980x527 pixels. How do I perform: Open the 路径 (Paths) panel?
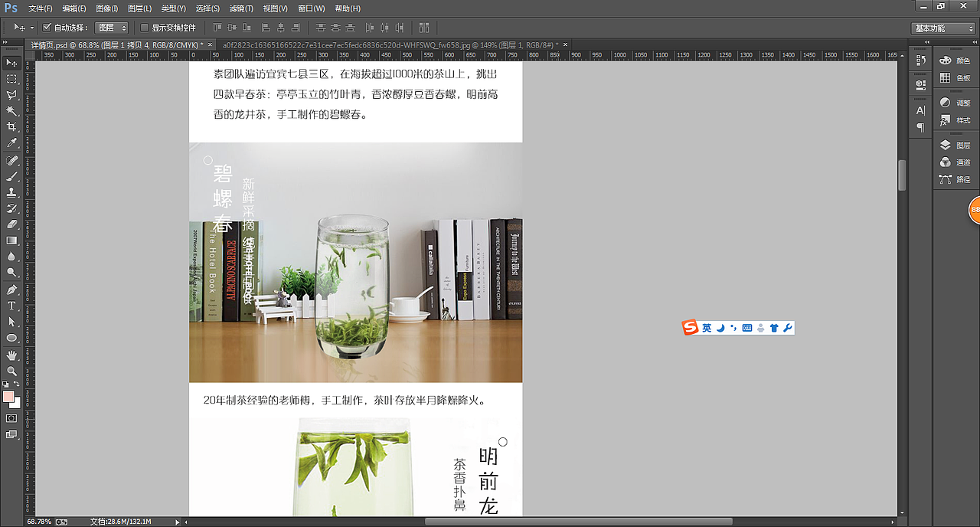955,178
